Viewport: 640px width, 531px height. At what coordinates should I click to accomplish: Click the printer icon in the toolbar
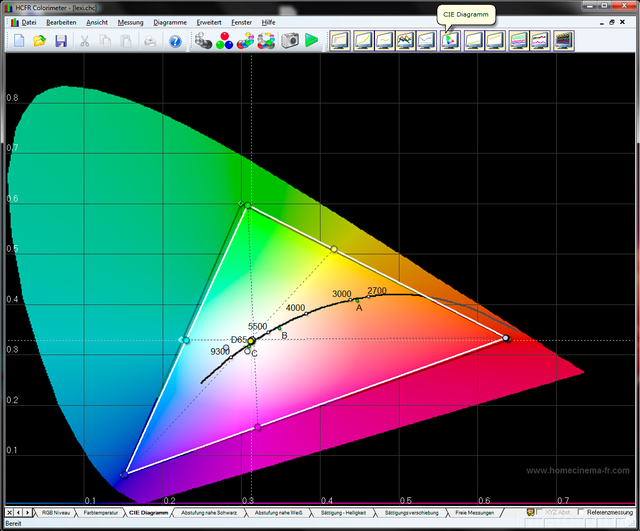pyautogui.click(x=149, y=41)
